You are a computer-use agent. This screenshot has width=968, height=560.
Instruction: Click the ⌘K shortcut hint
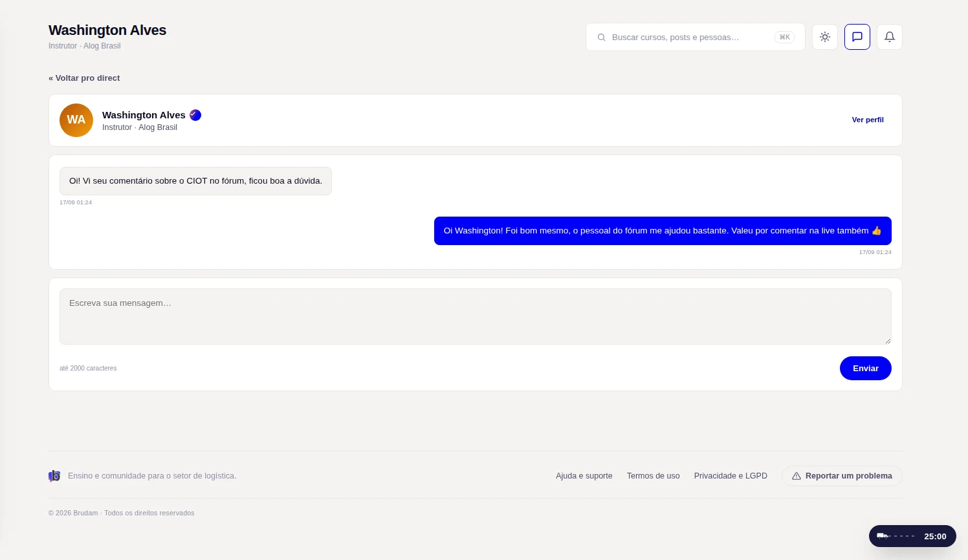[x=784, y=38]
